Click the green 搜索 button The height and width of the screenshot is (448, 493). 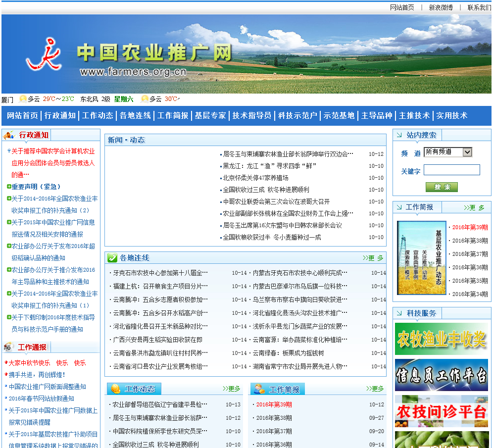tap(442, 187)
